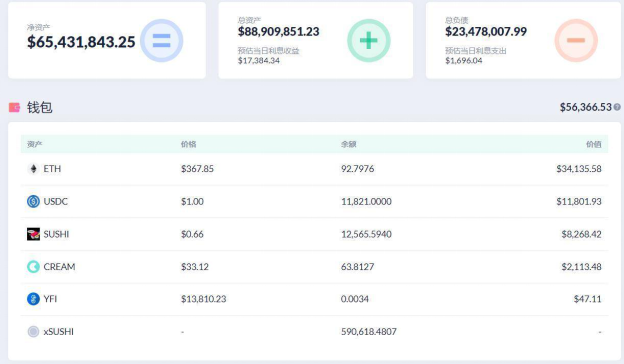The width and height of the screenshot is (624, 364).
Task: Click the ETH token icon
Action: pyautogui.click(x=33, y=169)
